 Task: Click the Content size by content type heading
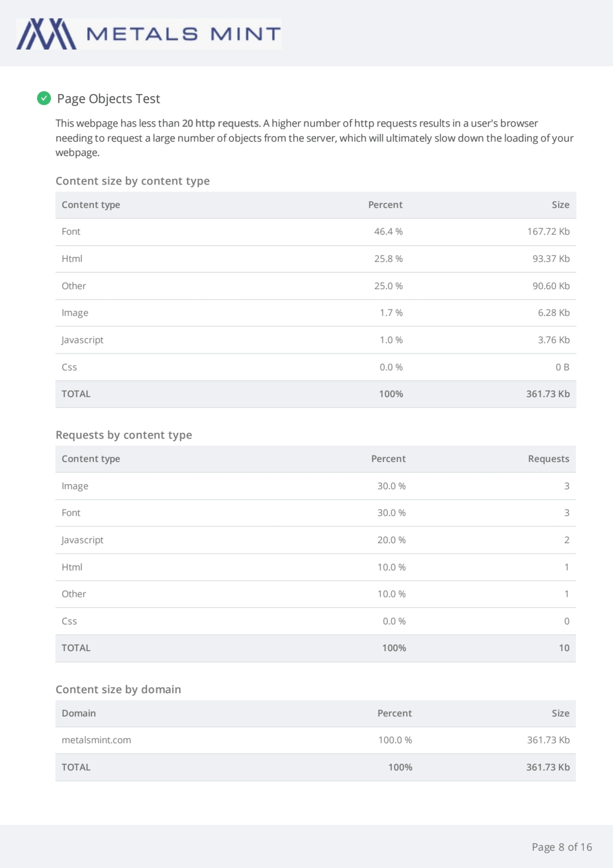[132, 181]
